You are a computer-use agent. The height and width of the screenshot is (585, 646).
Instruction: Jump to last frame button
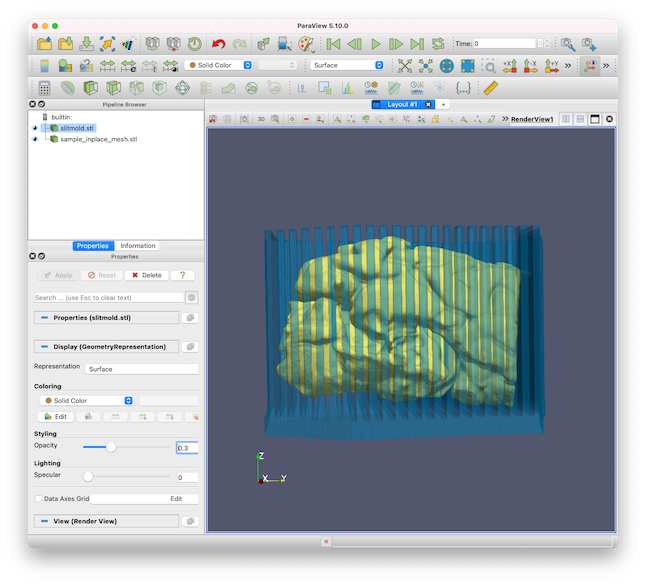click(417, 44)
